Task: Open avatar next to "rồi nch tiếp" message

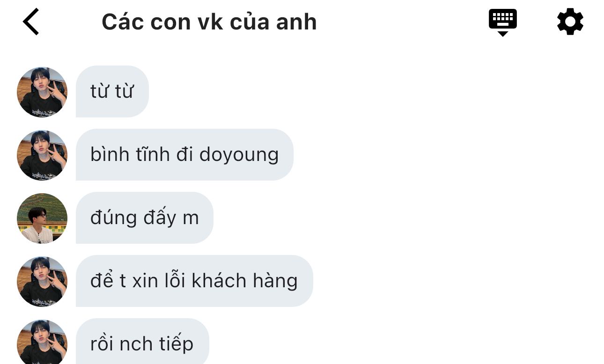Action: pyautogui.click(x=42, y=342)
